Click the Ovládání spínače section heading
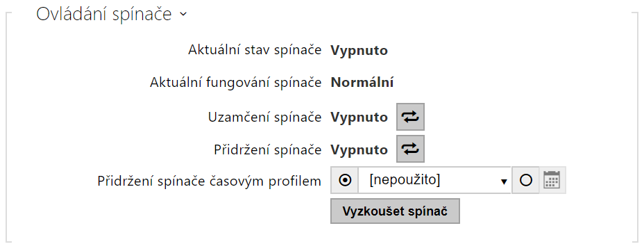The width and height of the screenshot is (644, 251). 104,14
